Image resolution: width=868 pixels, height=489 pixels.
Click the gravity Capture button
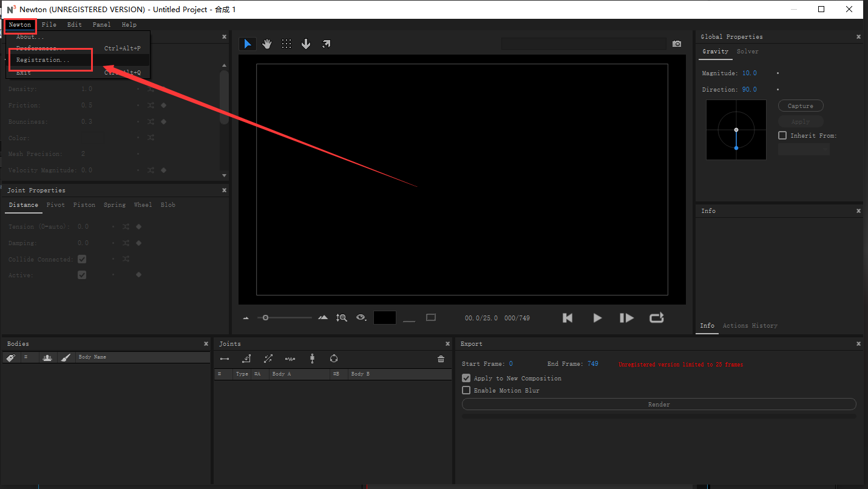800,106
